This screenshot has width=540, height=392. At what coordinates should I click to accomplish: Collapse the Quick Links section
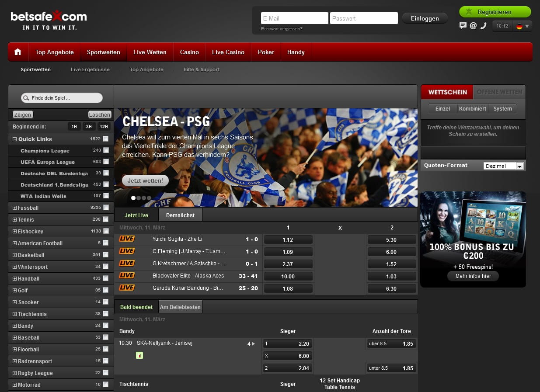coord(14,139)
